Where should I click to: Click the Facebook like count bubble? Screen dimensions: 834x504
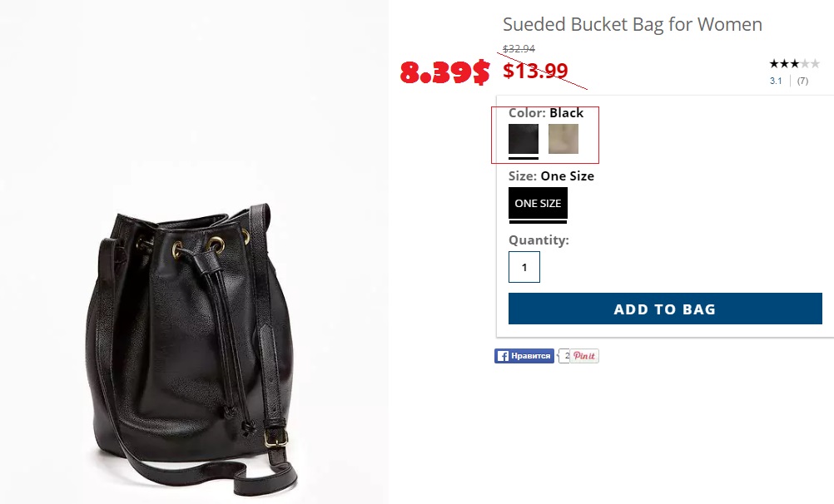click(564, 356)
